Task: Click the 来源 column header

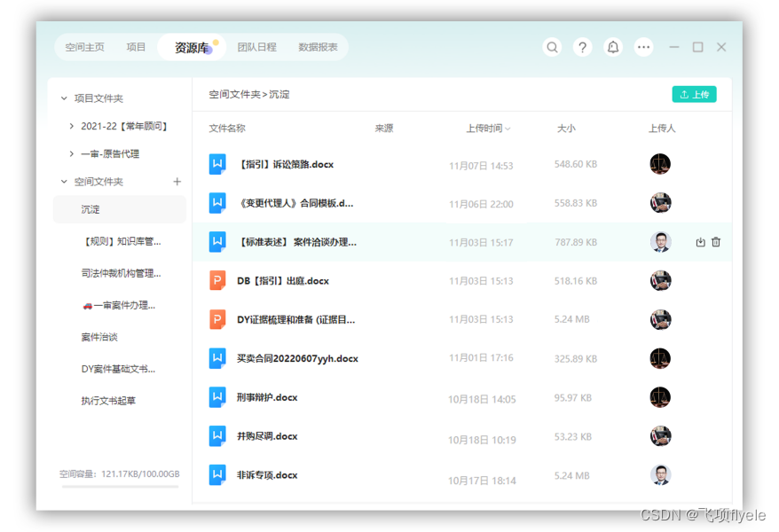Action: (384, 129)
